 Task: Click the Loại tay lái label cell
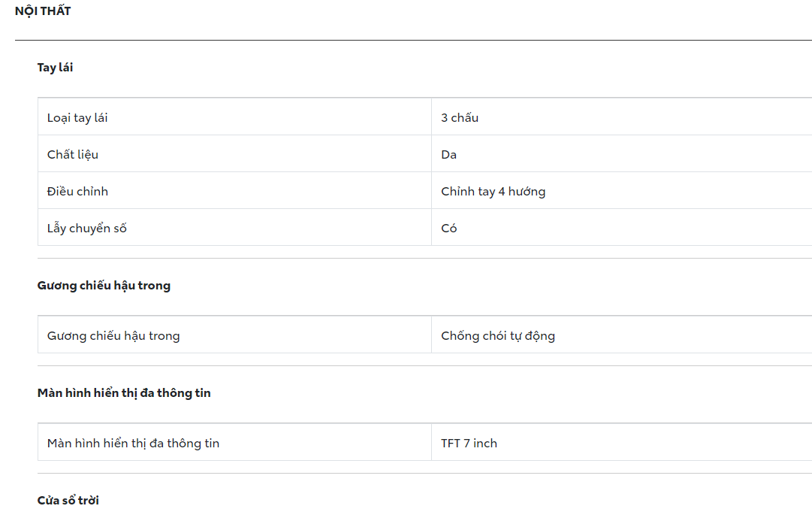click(77, 118)
